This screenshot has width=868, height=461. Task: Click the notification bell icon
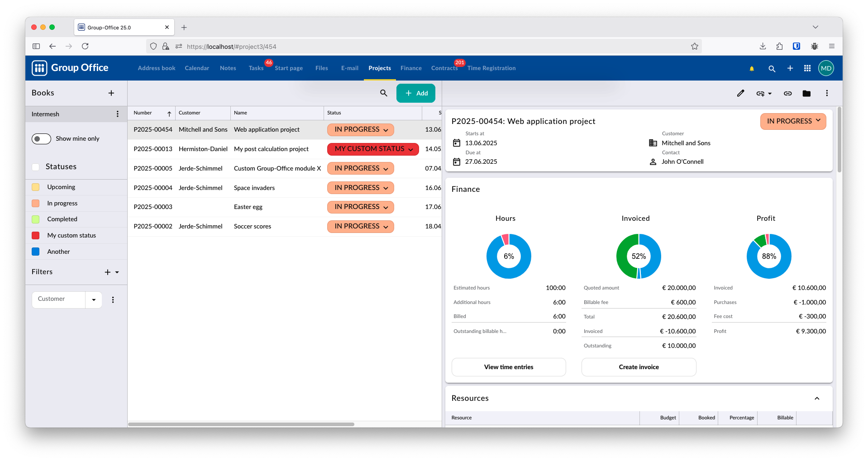click(752, 68)
